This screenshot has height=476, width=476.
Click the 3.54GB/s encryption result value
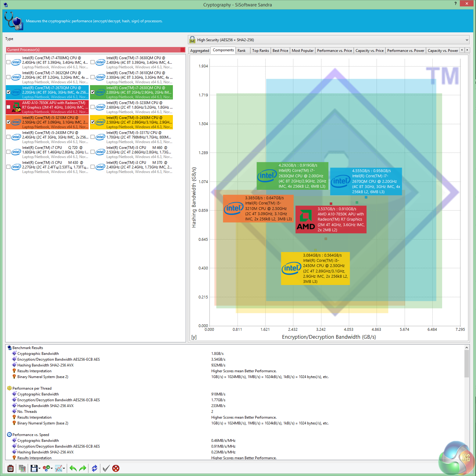pyautogui.click(x=218, y=359)
